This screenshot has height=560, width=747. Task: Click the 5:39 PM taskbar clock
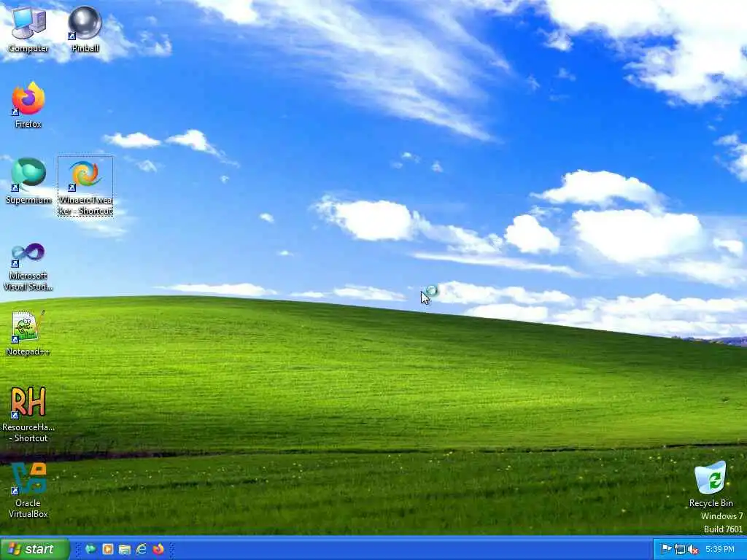[720, 550]
